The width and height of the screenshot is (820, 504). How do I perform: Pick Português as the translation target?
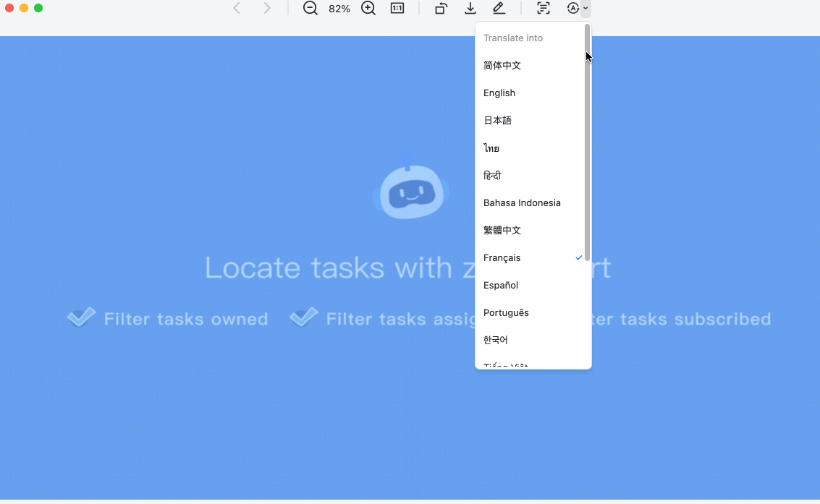point(506,312)
